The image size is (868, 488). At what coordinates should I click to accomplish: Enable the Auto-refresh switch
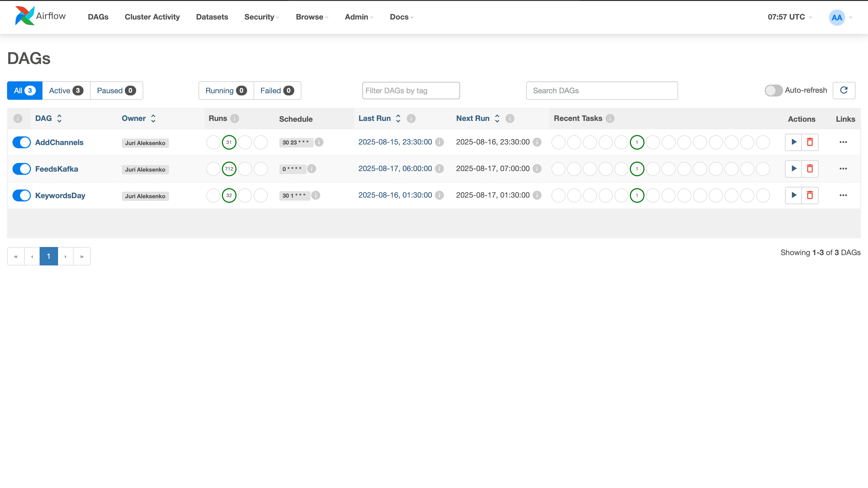[x=773, y=90]
